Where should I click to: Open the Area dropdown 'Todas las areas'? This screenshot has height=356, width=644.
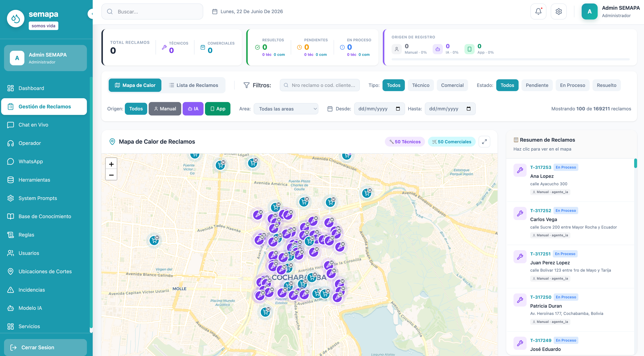[286, 109]
